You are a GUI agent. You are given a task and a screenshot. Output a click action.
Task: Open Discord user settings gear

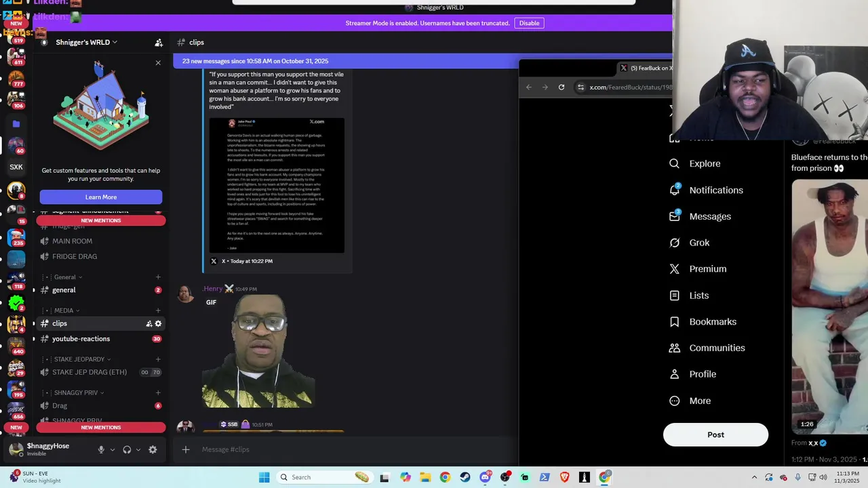pos(153,449)
